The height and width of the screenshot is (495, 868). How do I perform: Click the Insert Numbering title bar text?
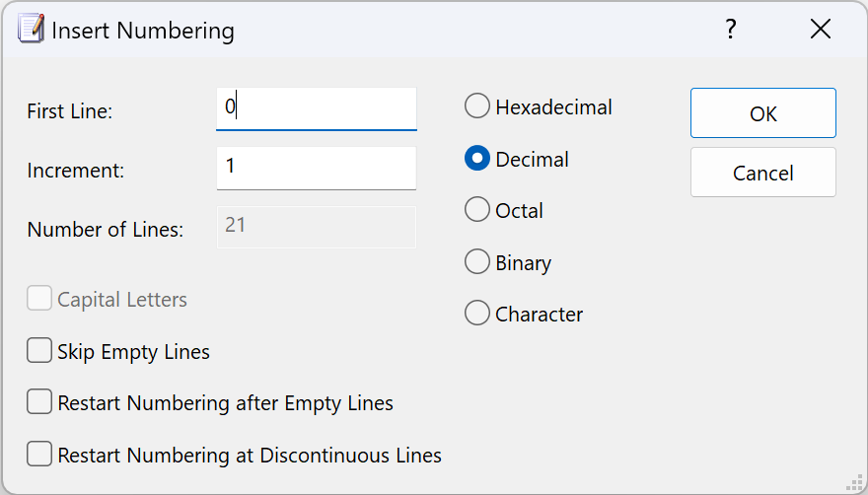tap(143, 31)
